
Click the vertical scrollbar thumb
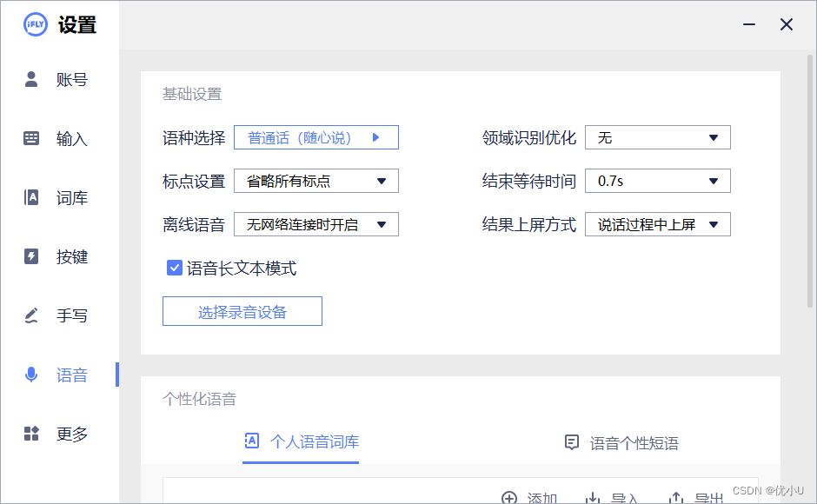(810, 181)
